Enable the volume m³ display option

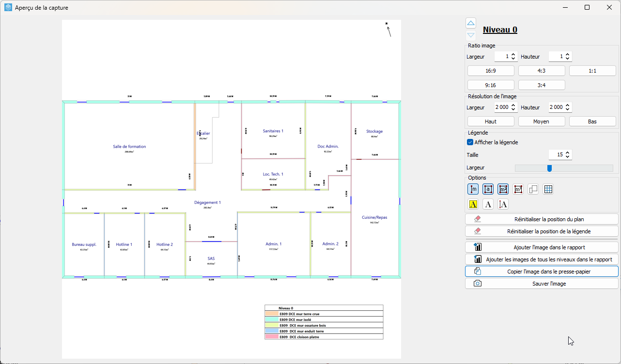pos(518,189)
